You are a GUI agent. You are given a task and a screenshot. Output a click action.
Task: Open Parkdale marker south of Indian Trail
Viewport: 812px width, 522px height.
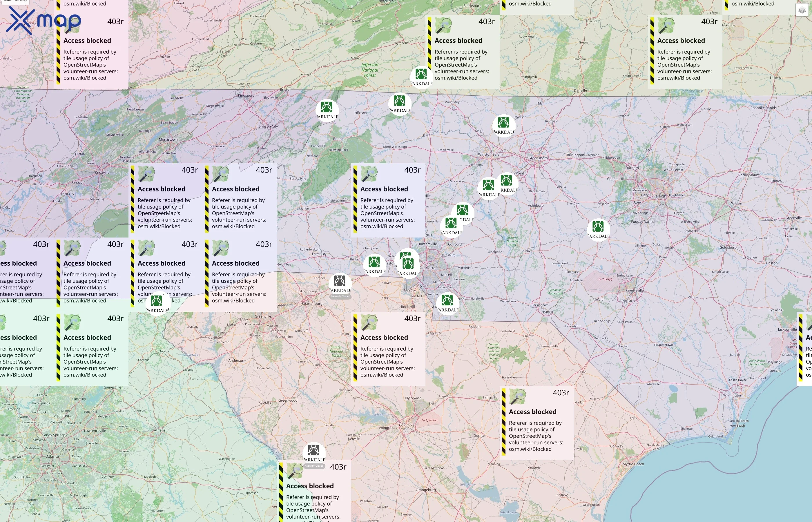[x=448, y=303]
